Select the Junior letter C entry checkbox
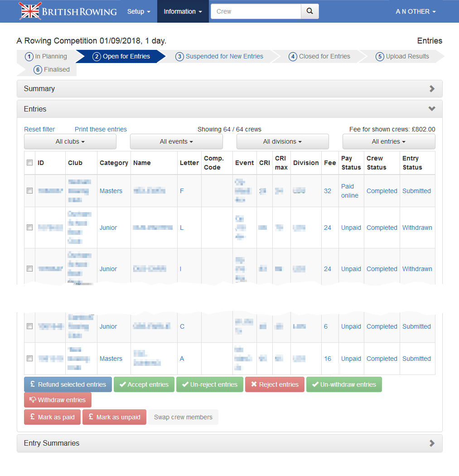 (30, 326)
